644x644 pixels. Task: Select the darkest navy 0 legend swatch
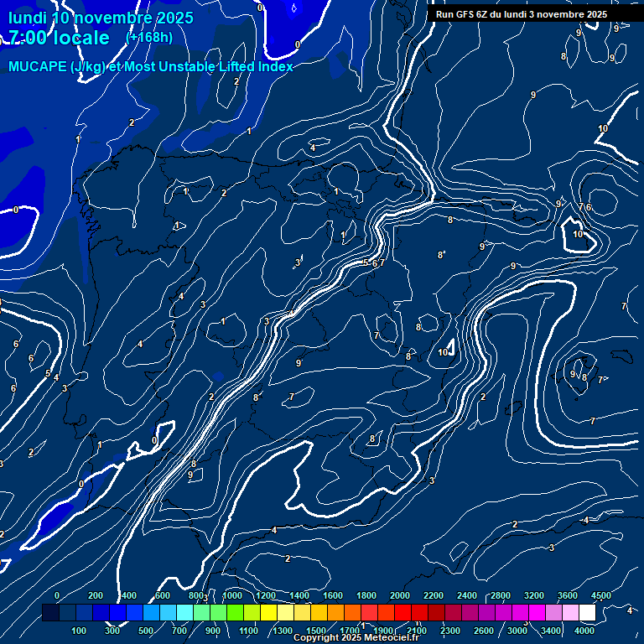pos(50,613)
